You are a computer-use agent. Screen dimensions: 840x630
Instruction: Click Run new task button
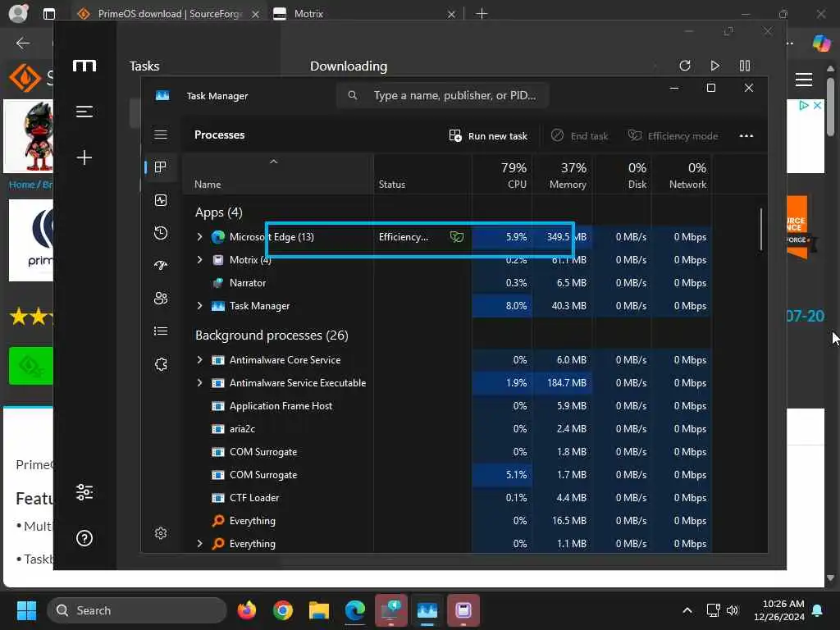pyautogui.click(x=488, y=136)
